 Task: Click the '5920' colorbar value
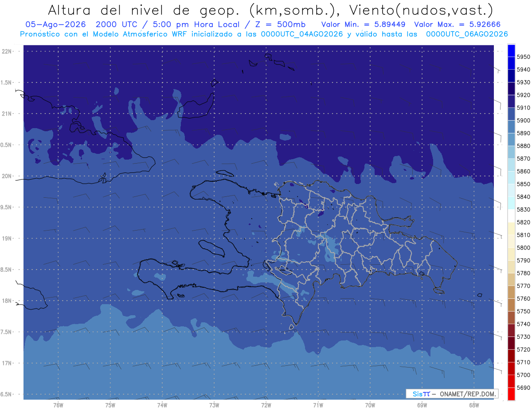(x=523, y=95)
